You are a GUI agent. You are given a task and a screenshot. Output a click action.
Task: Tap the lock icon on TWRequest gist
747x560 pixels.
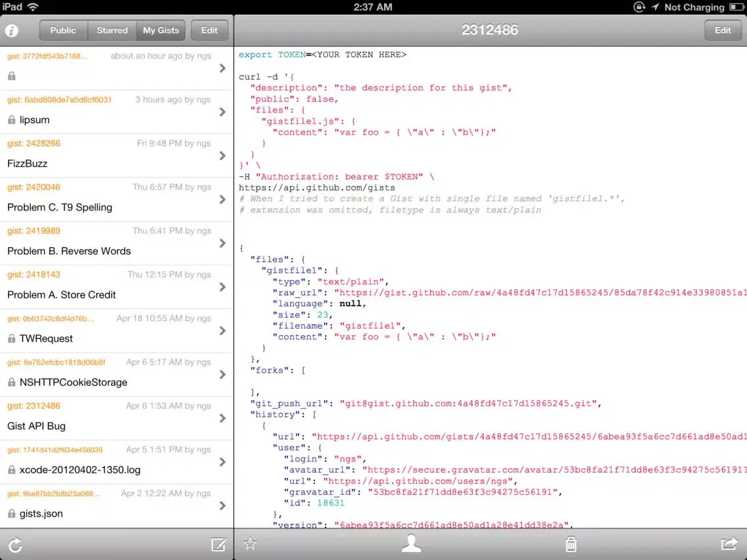point(11,338)
